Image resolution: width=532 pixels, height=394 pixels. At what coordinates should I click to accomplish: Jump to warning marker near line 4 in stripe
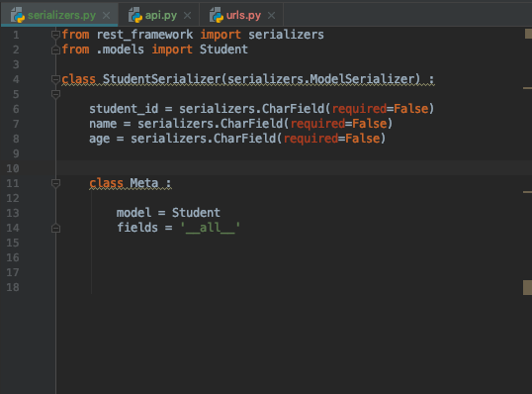coord(528,88)
